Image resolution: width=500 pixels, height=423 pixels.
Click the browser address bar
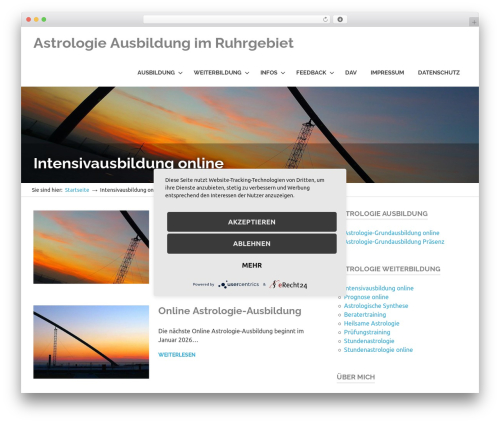point(236,20)
